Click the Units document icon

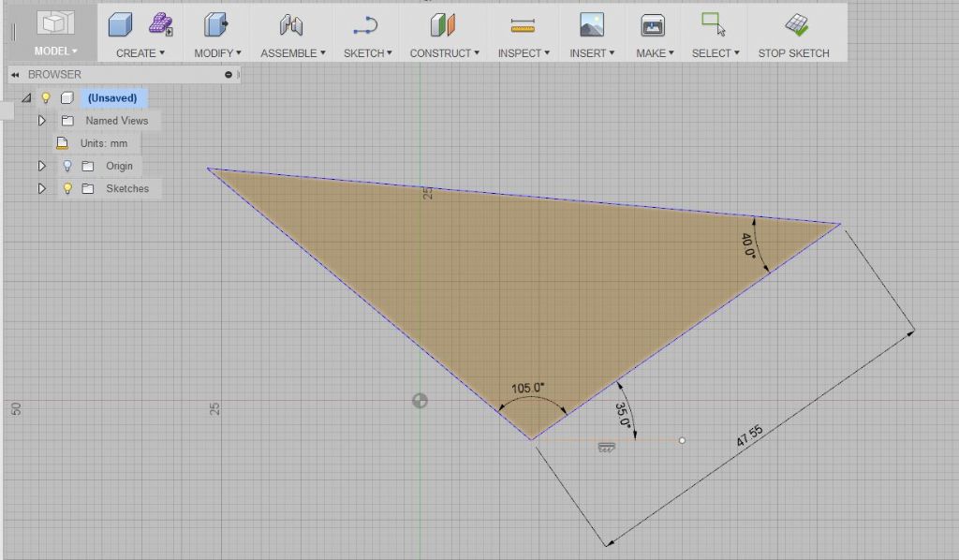tap(62, 143)
